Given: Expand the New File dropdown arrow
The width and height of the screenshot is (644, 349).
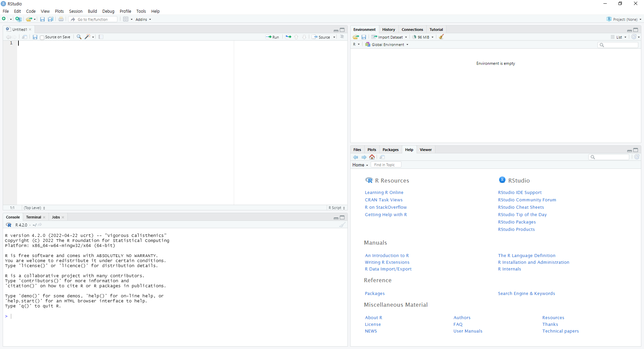Looking at the screenshot, I should 11,19.
